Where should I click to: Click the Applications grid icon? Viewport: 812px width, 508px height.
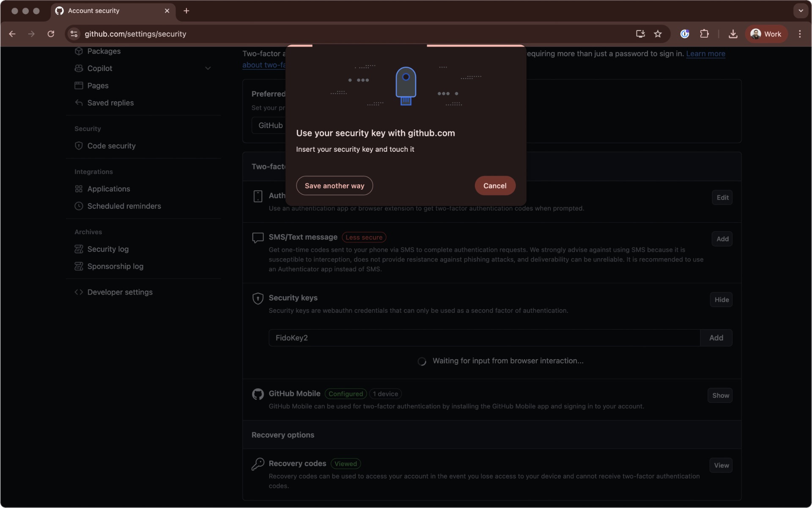click(x=79, y=189)
